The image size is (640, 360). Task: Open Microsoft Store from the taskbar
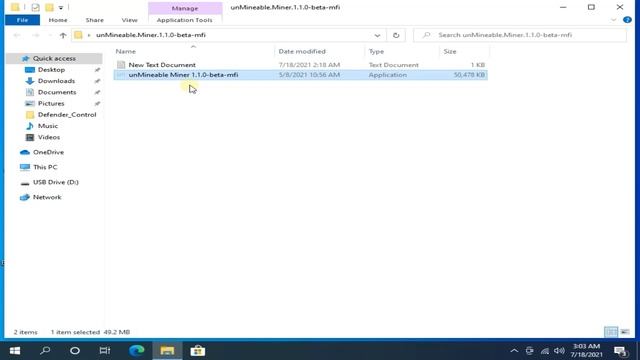click(198, 351)
